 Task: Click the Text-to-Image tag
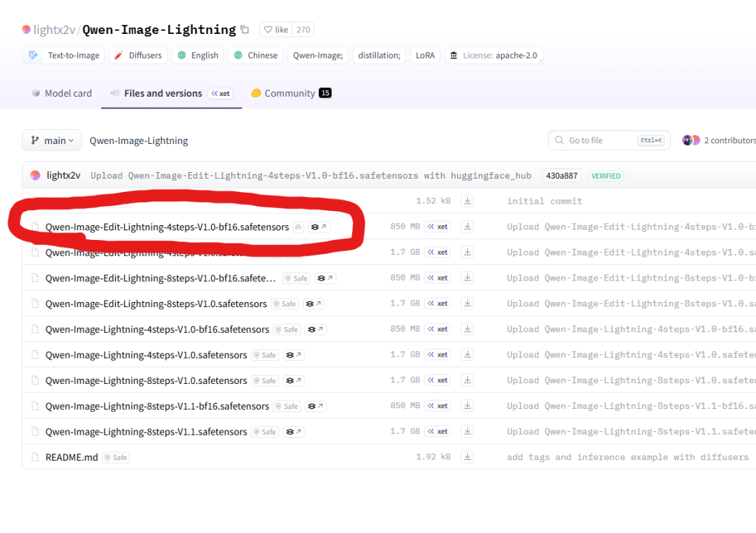[x=64, y=55]
